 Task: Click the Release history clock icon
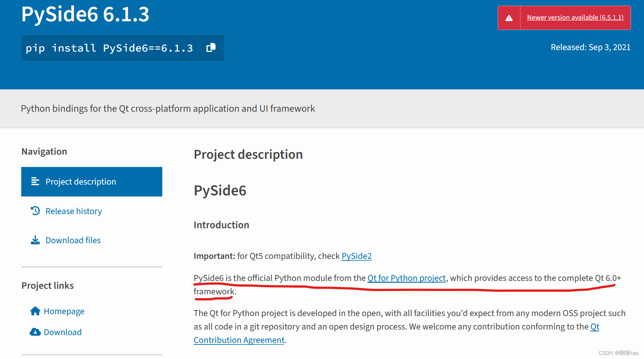35,211
